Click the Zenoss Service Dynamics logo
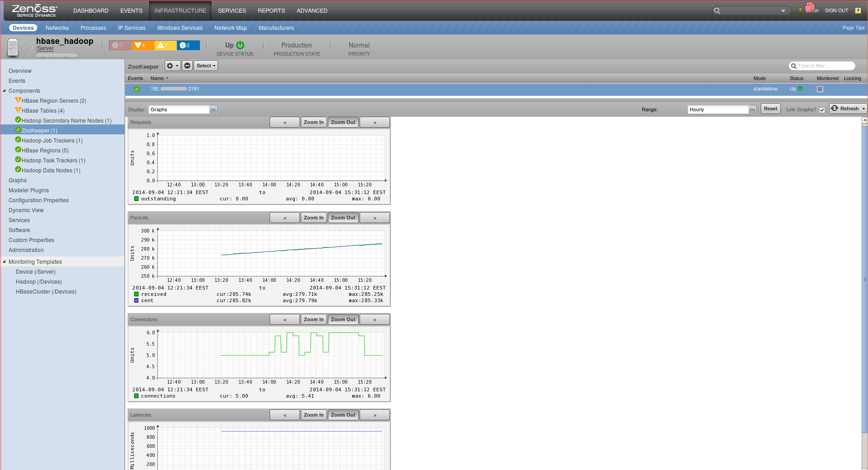Viewport: 868px width, 470px height. [35, 10]
